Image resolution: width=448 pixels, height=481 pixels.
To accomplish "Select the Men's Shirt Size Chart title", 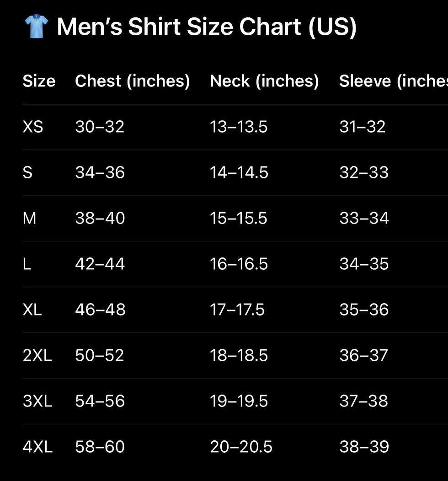I will (207, 27).
